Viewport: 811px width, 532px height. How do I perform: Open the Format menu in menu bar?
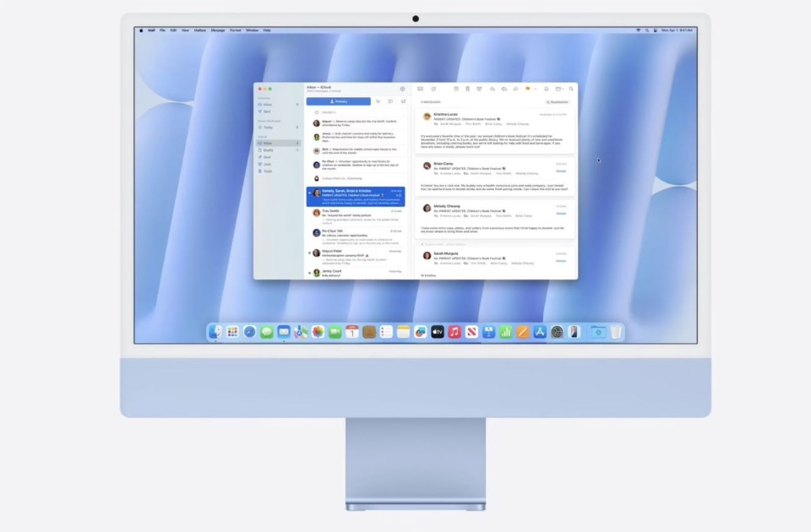(235, 30)
